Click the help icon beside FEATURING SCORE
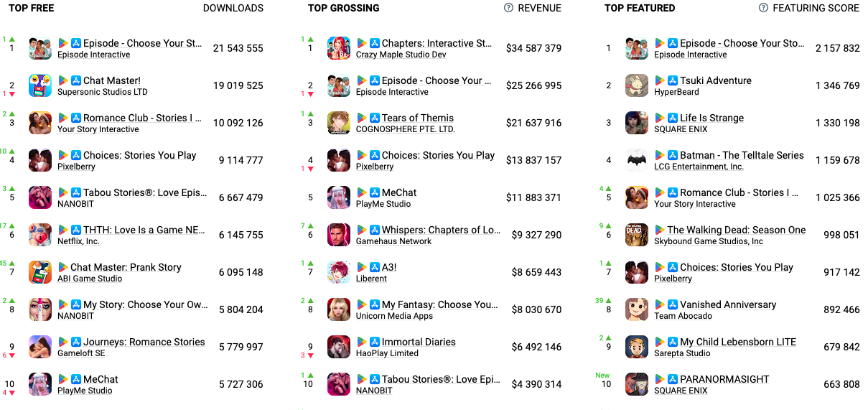 [764, 8]
